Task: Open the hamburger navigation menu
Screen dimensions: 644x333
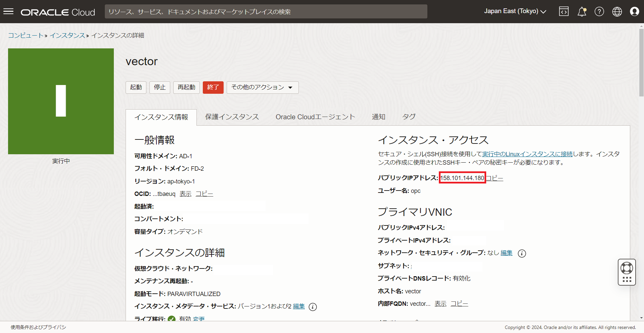Action: [x=8, y=12]
